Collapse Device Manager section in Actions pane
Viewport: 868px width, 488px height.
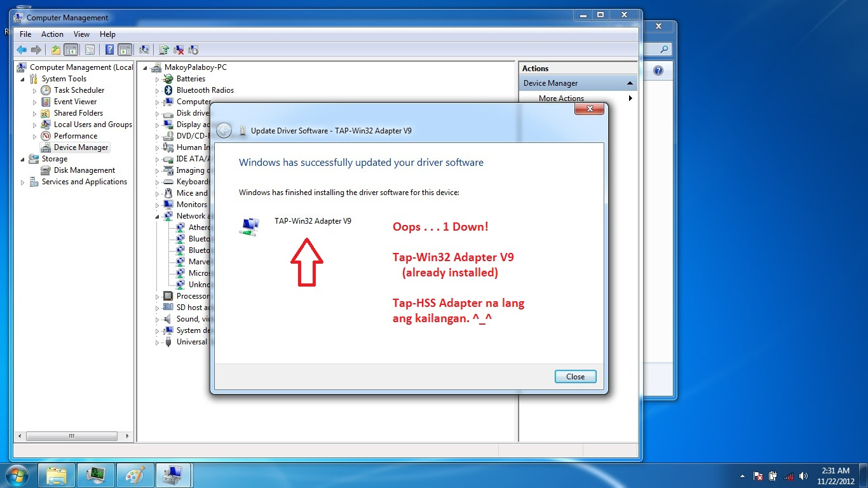click(x=630, y=83)
